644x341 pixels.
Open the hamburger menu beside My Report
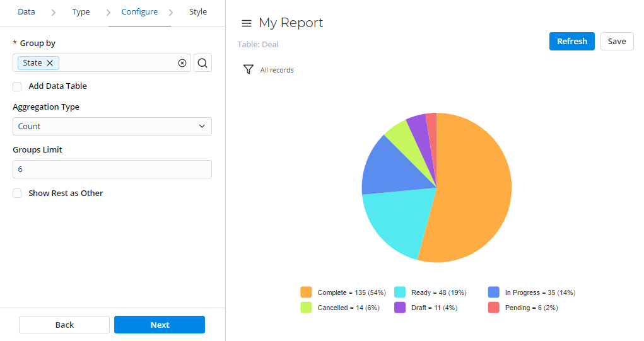(x=247, y=23)
